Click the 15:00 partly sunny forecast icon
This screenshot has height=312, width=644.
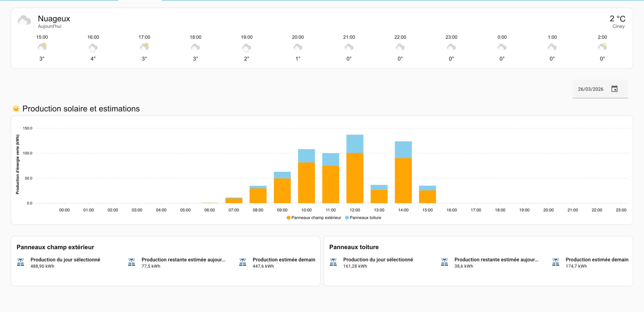click(42, 47)
